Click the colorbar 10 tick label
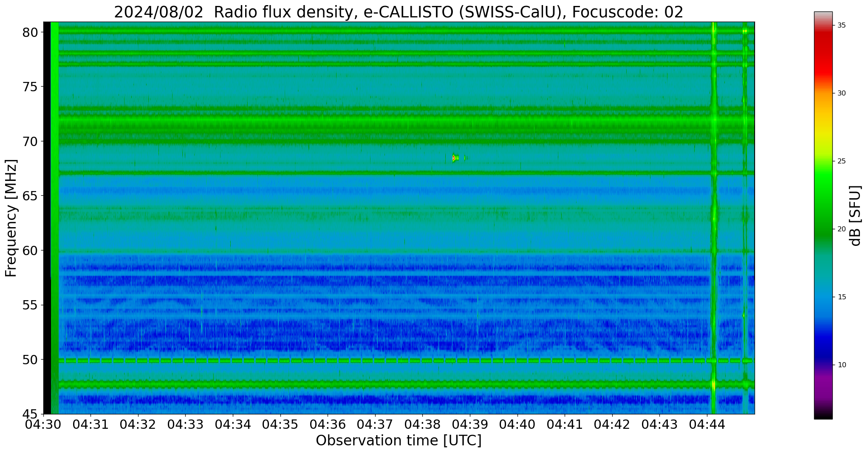Viewport: 868px width, 453px height. coord(842,365)
